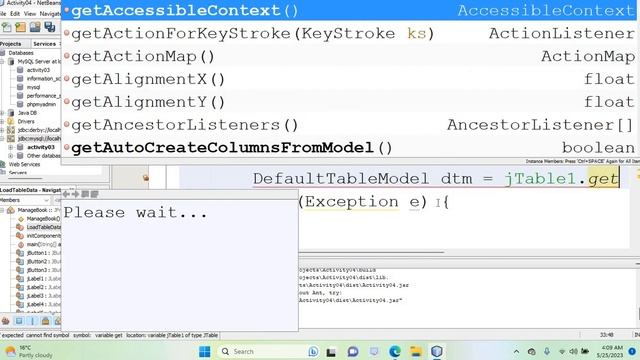Image resolution: width=640 pixels, height=360 pixels.
Task: Click the Web Services node icon
Action: (3, 164)
